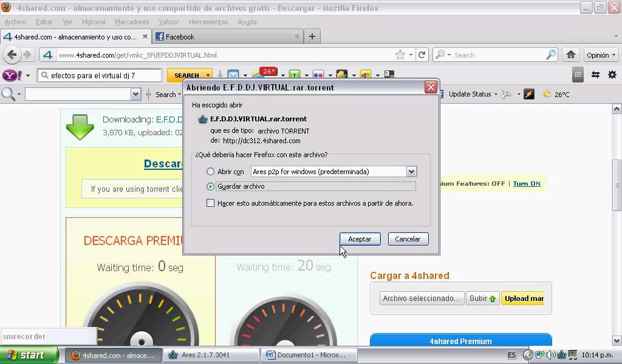Go to the Home page icon
The height and width of the screenshot is (364, 622).
point(571,55)
